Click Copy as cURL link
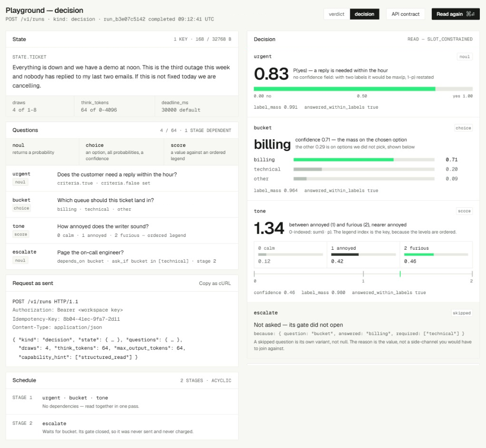 point(215,283)
